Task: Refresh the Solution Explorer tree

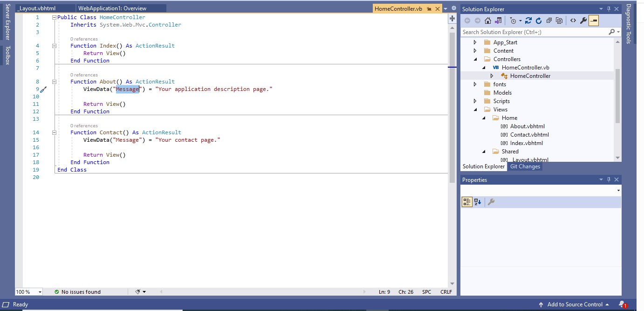Action: 539,21
